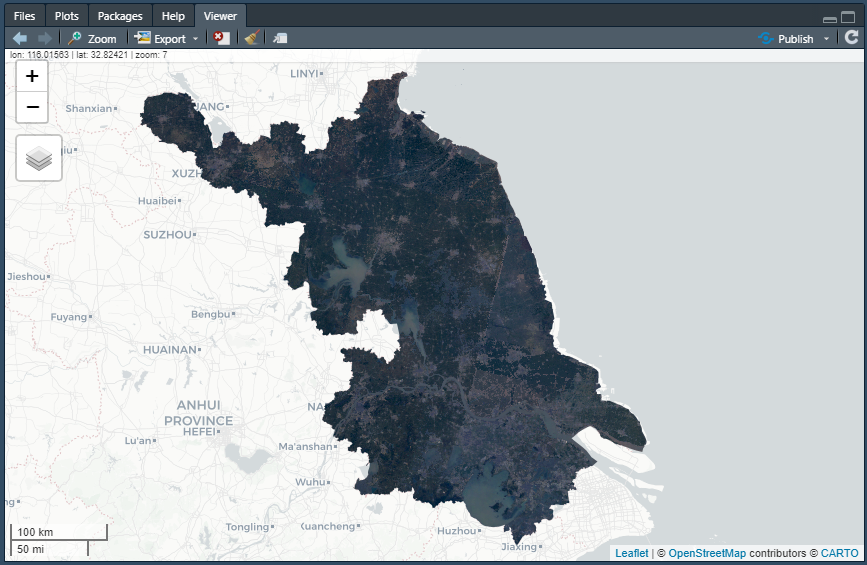Viewport: 867px width, 565px height.
Task: Click the Publish button
Action: coord(786,38)
